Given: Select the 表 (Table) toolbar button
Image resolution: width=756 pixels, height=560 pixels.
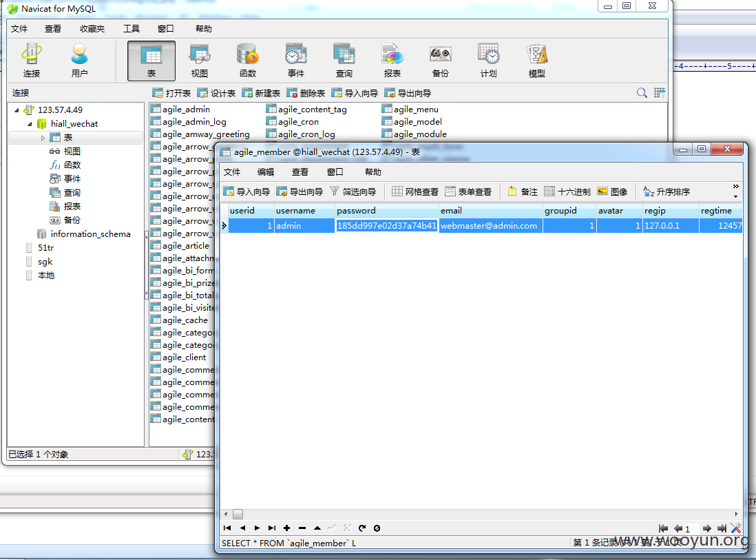Looking at the screenshot, I should pos(151,61).
